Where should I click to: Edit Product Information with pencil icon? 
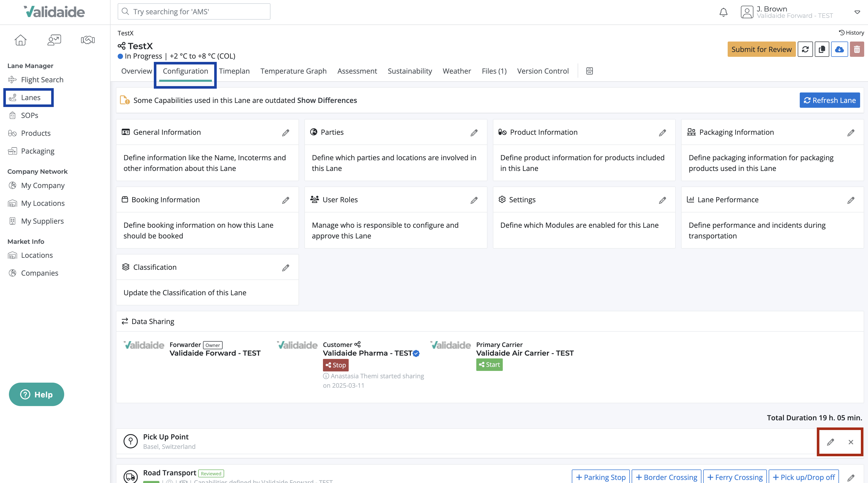point(662,133)
